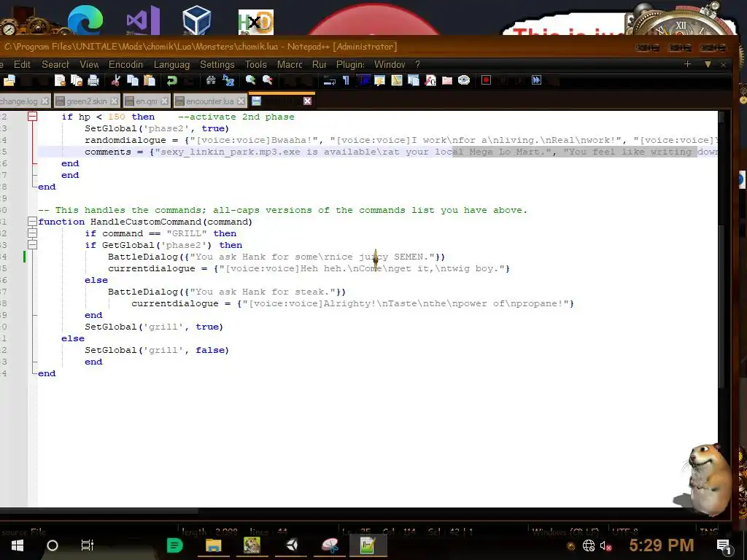Screen dimensions: 747x560
Task: Open the Macro menu
Action: coord(290,64)
